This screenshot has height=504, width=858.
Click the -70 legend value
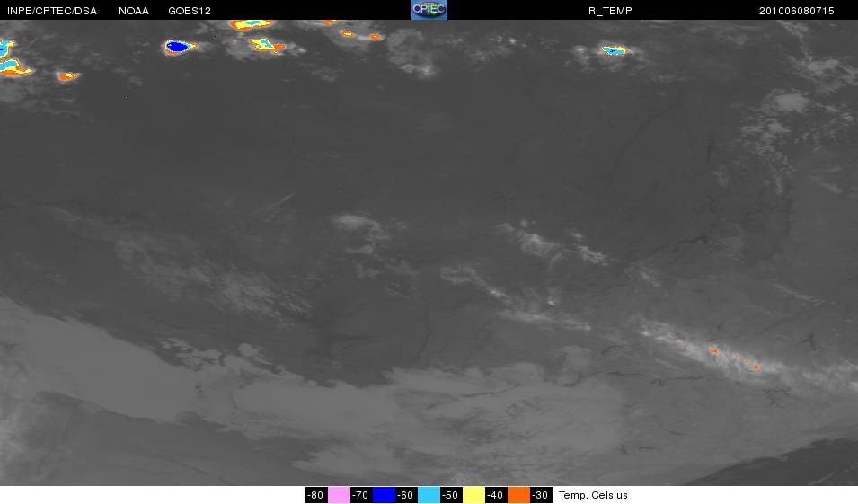pyautogui.click(x=361, y=495)
